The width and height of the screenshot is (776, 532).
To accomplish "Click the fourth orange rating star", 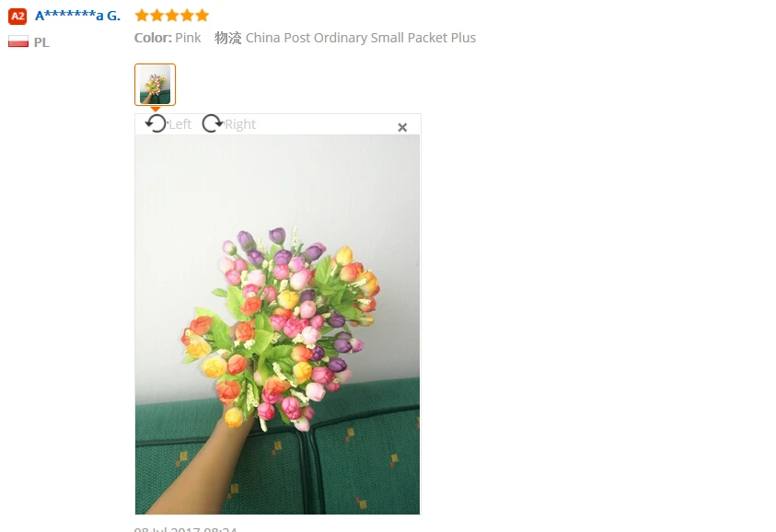I will [187, 16].
